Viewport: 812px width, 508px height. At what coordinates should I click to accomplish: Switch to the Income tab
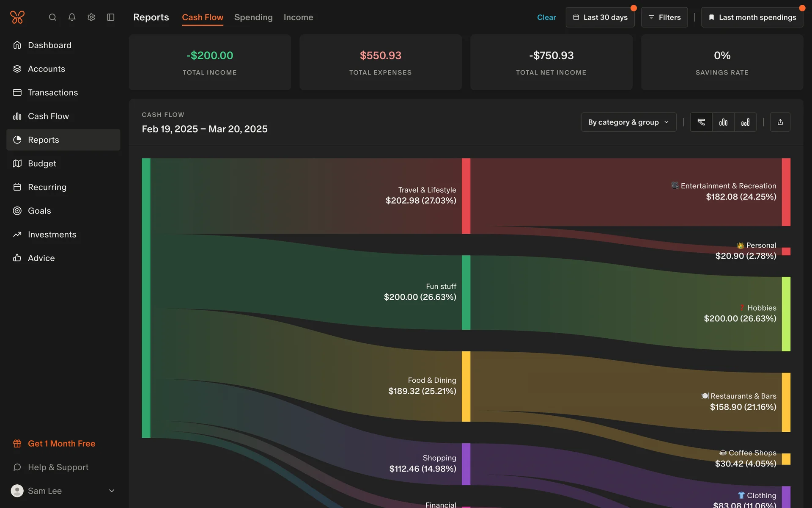[298, 17]
